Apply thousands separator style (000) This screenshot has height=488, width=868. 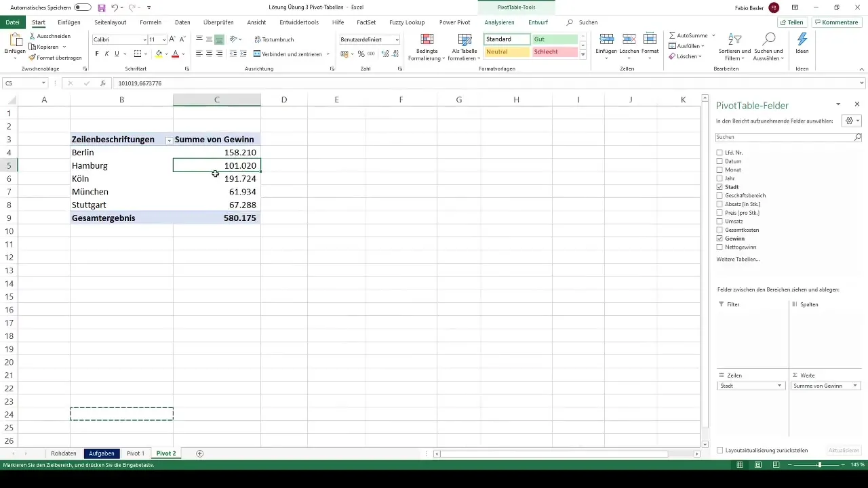[x=371, y=54]
